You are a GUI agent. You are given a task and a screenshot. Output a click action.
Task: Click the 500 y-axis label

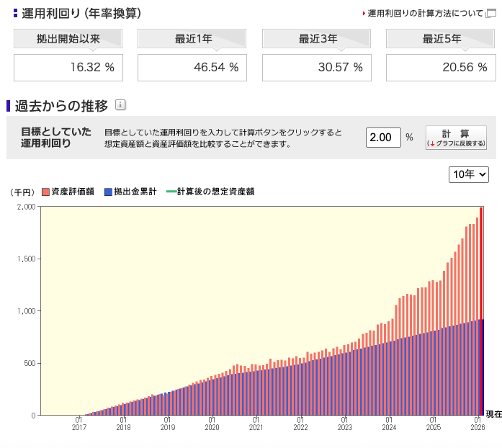click(x=30, y=364)
